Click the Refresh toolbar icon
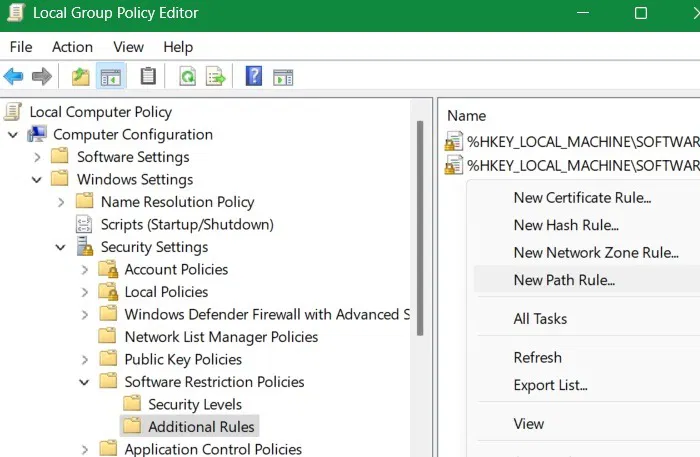The image size is (700, 457). (x=188, y=77)
